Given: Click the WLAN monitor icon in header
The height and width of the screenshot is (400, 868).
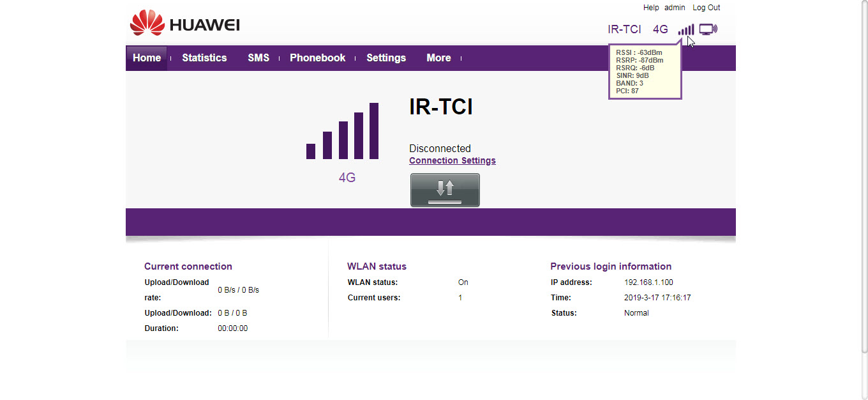Looking at the screenshot, I should click(x=708, y=29).
